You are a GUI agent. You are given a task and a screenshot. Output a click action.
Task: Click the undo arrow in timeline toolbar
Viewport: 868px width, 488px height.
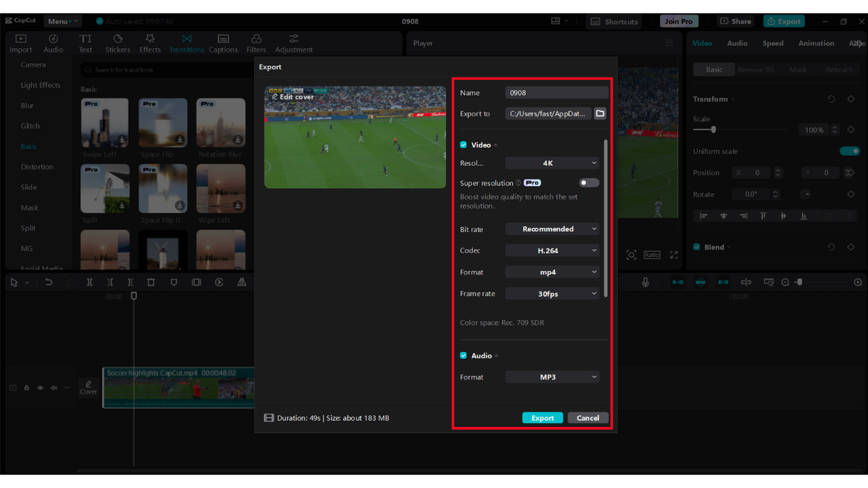tap(48, 282)
